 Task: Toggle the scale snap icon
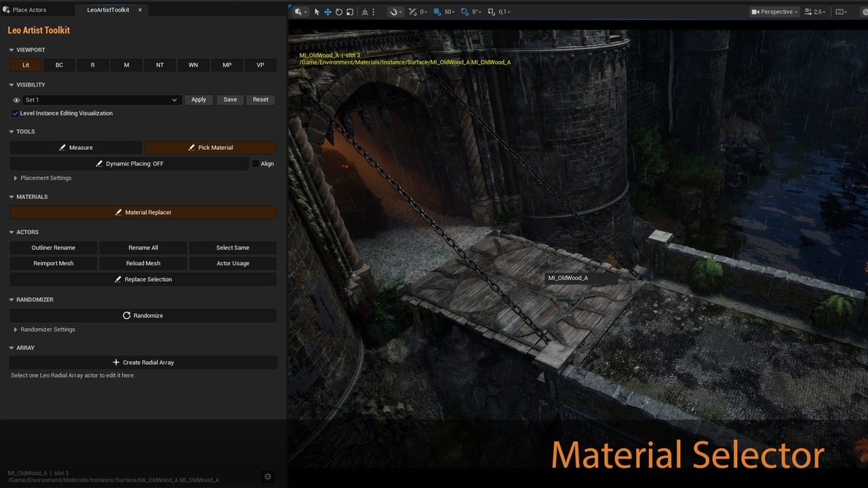492,12
